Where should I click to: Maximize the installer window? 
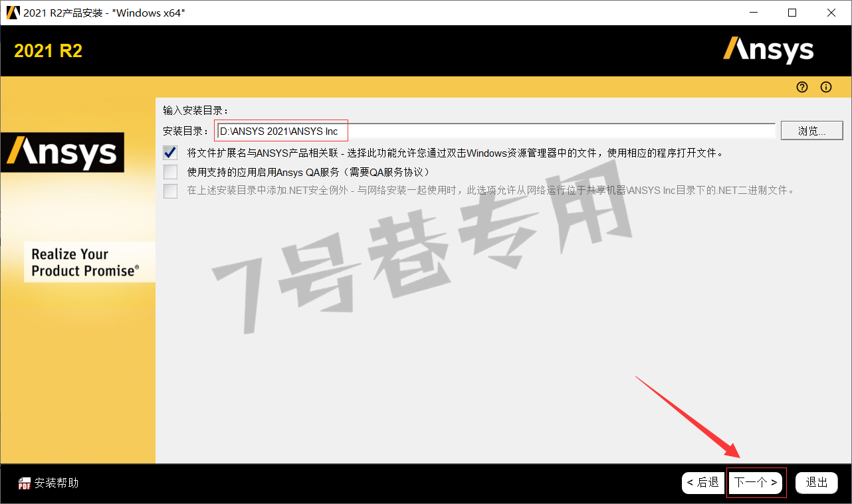792,13
